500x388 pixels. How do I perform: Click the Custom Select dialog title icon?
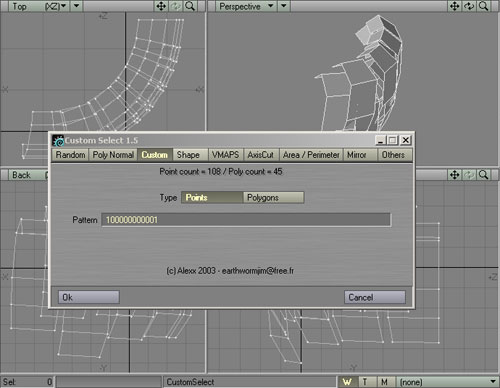click(58, 141)
